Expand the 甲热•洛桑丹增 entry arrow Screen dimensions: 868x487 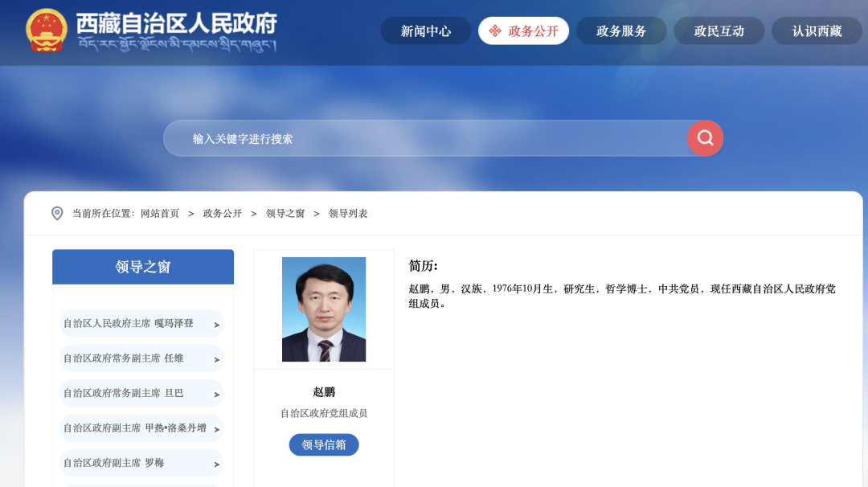tap(217, 428)
